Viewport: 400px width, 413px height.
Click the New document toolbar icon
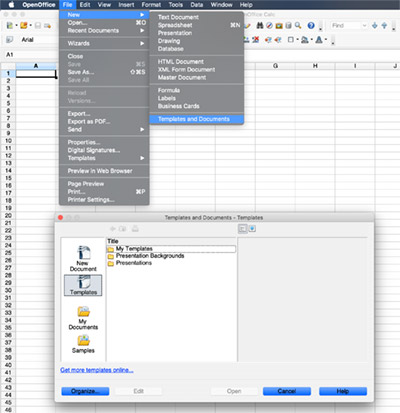coord(10,25)
